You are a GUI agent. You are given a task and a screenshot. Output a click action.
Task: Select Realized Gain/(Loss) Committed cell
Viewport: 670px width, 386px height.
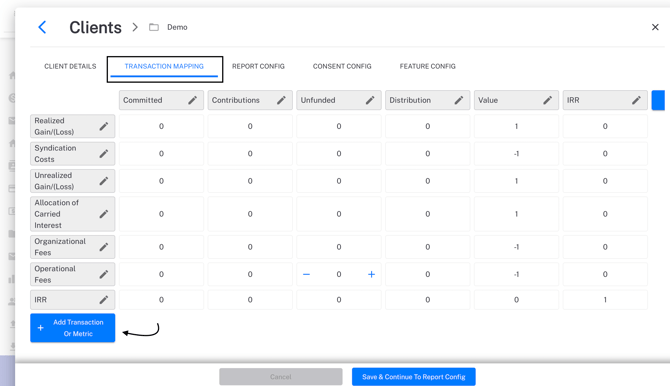[161, 126]
